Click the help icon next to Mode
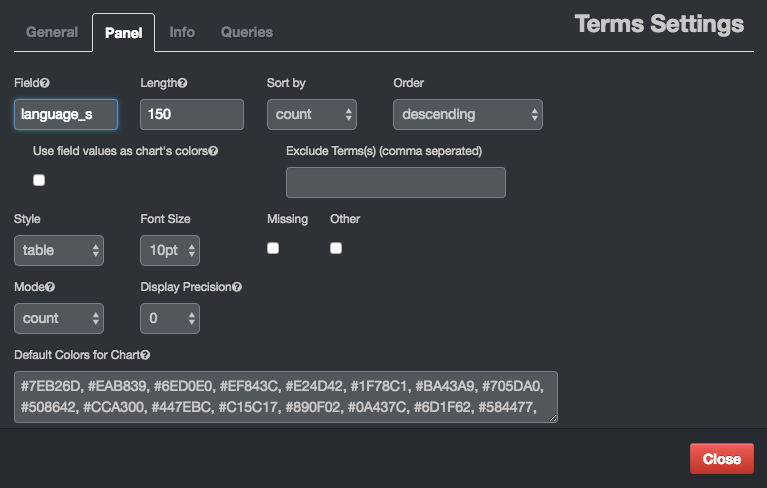This screenshot has width=767, height=488. [50, 287]
